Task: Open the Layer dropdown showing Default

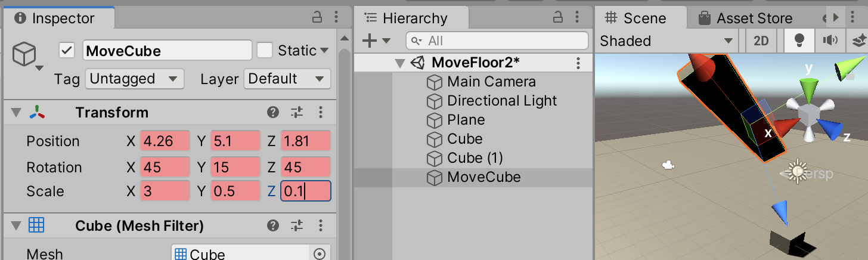Action: point(287,79)
